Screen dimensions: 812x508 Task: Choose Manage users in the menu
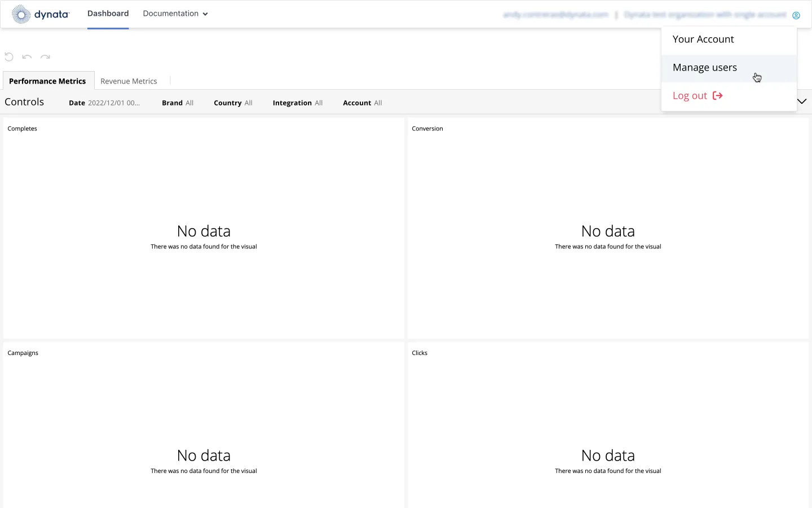point(704,68)
